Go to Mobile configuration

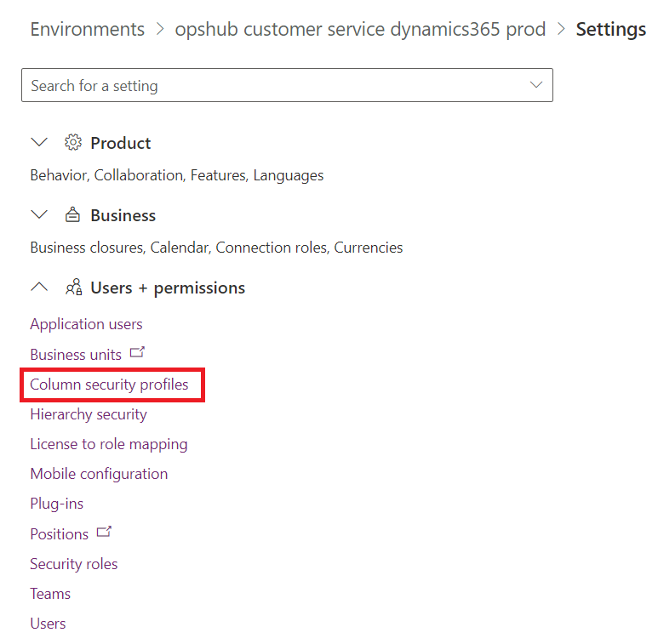(x=99, y=474)
